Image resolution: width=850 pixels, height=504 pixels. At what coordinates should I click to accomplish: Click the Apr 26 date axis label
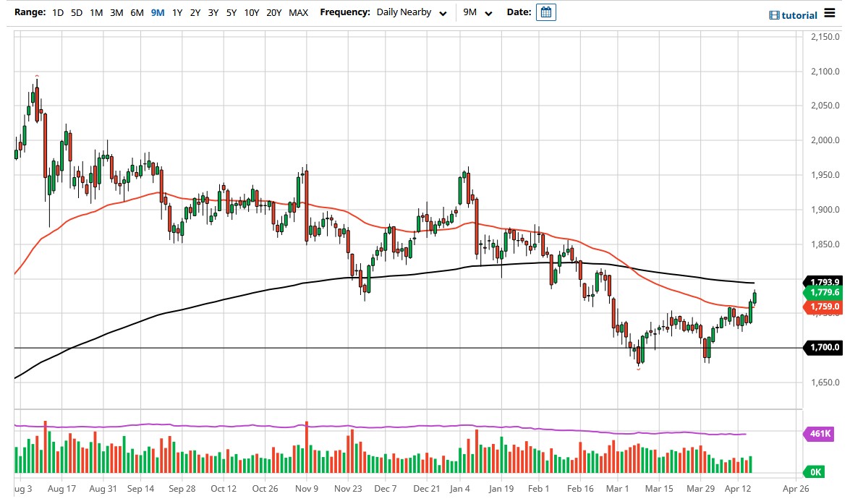pyautogui.click(x=796, y=489)
